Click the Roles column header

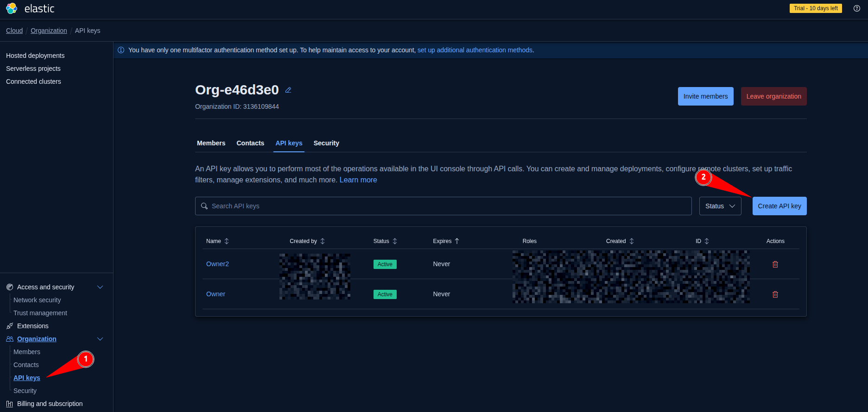tap(530, 241)
